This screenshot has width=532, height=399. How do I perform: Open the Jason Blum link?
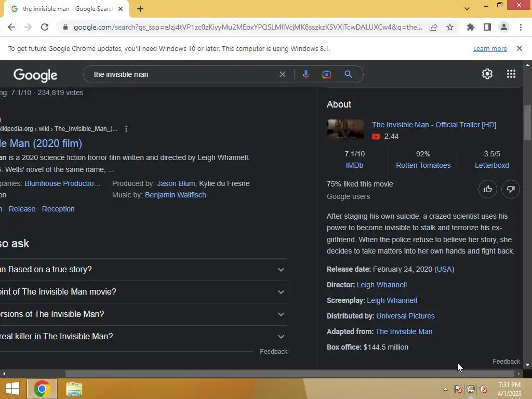176,183
